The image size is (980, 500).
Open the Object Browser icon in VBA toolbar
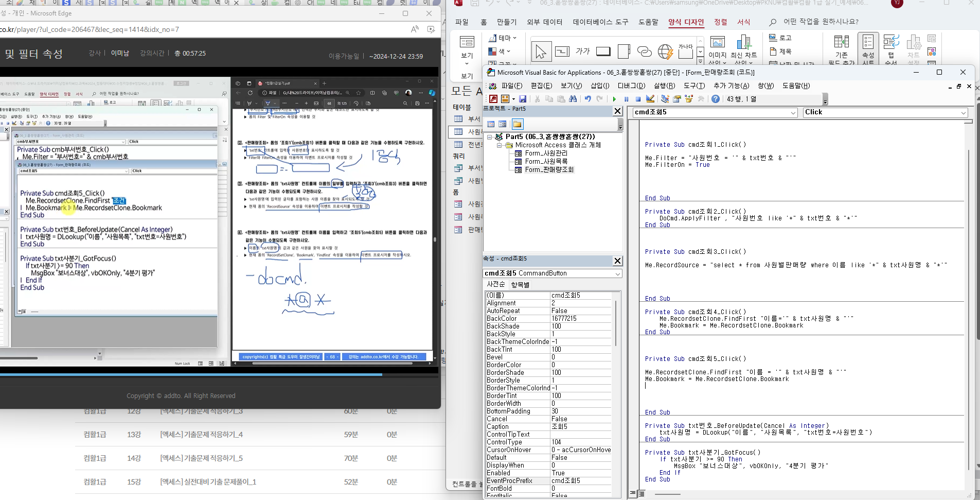(688, 99)
